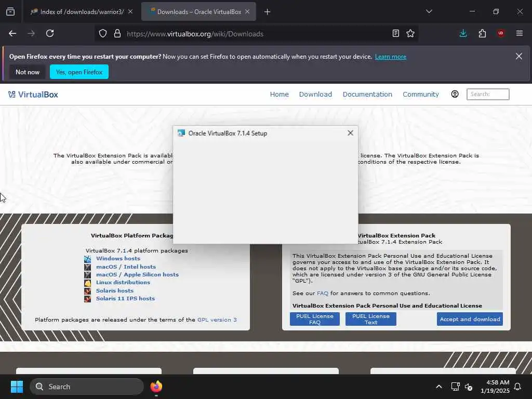
Task: Open the GPL version 3 link
Action: pos(217,320)
